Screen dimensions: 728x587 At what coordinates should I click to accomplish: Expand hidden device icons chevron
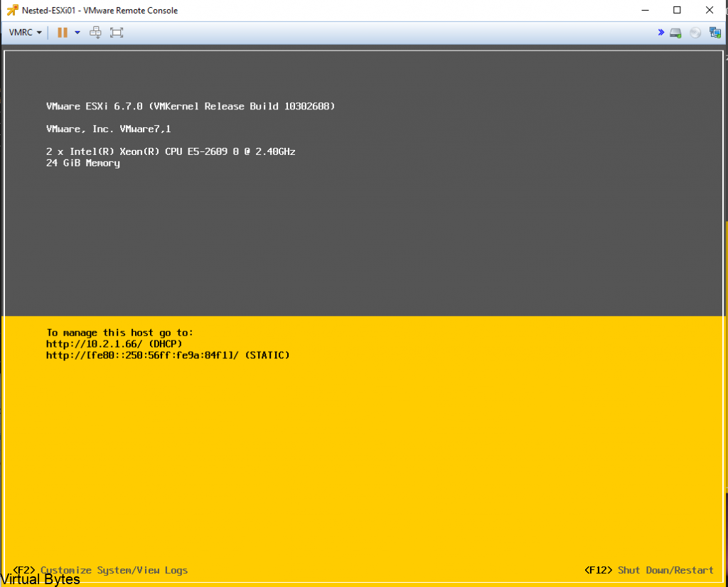pyautogui.click(x=661, y=33)
